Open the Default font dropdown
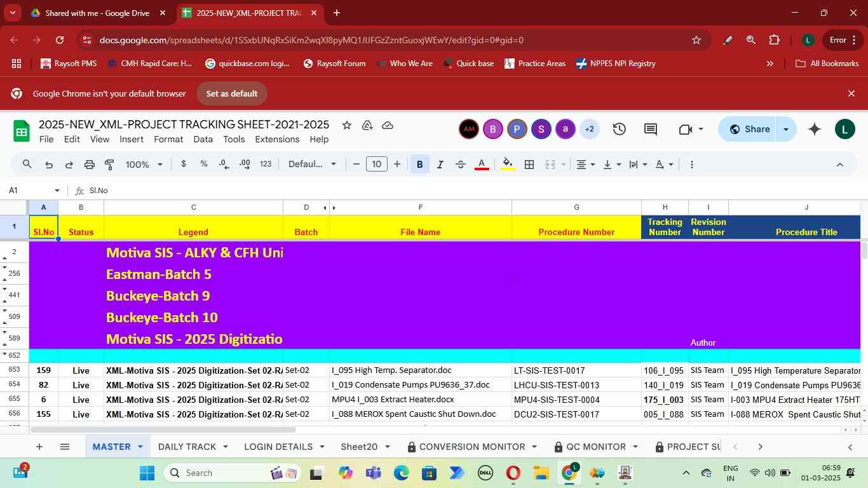868x488 pixels. pyautogui.click(x=312, y=165)
